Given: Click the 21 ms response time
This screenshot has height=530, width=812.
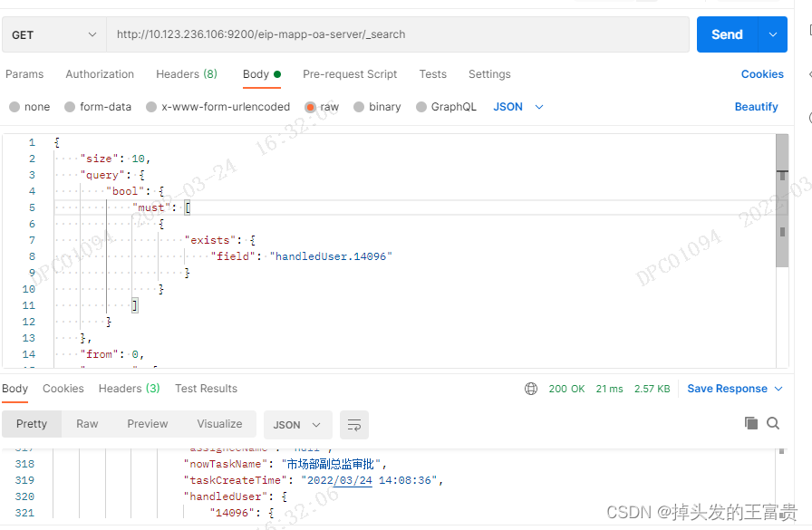Looking at the screenshot, I should coord(610,389).
